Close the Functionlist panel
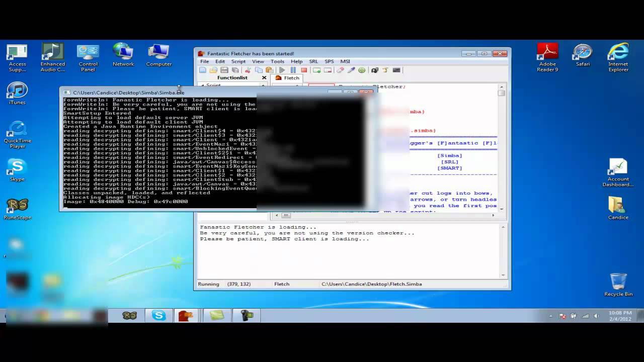644x362 pixels. (264, 78)
